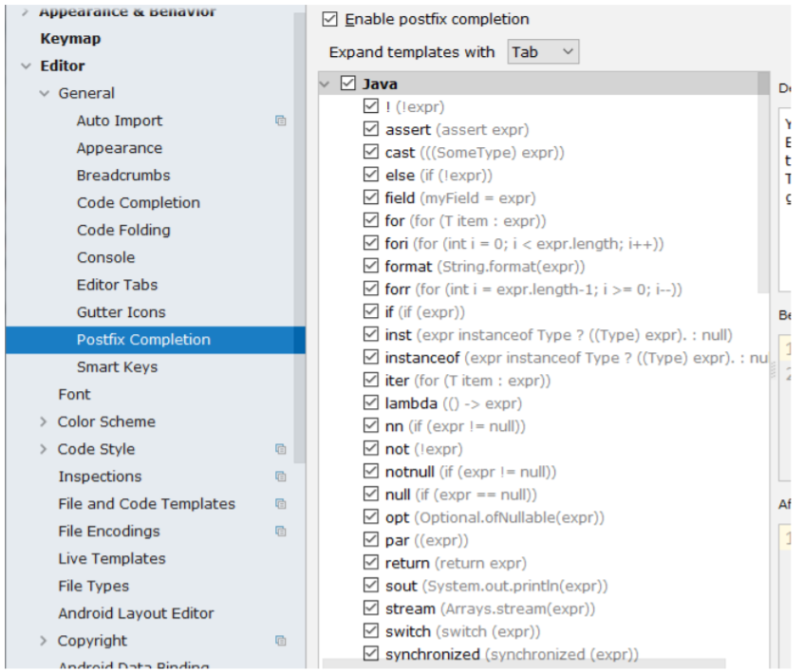The height and width of the screenshot is (672, 802).
Task: Click the icon beside Auto Import
Action: 281,121
